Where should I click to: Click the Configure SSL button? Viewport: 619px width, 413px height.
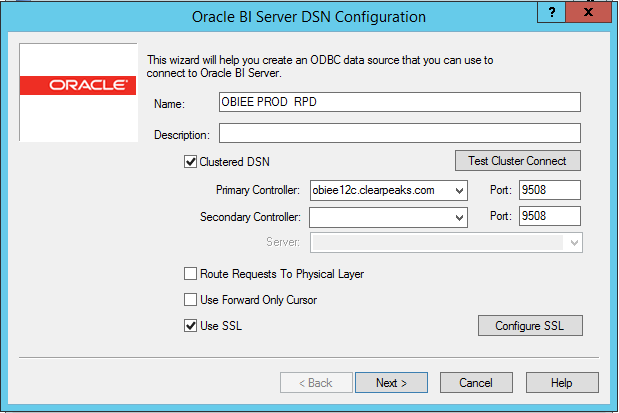point(530,326)
